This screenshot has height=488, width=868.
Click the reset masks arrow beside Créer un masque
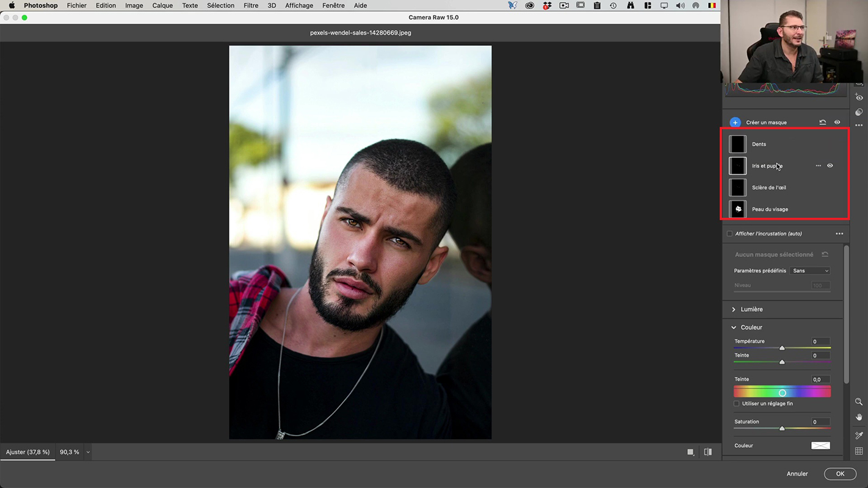[822, 123]
